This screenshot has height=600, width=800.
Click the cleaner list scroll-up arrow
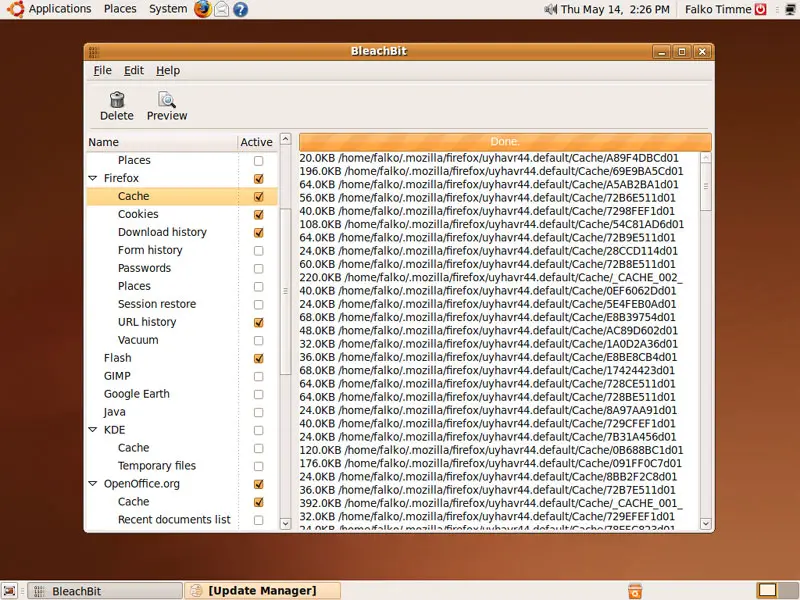286,139
